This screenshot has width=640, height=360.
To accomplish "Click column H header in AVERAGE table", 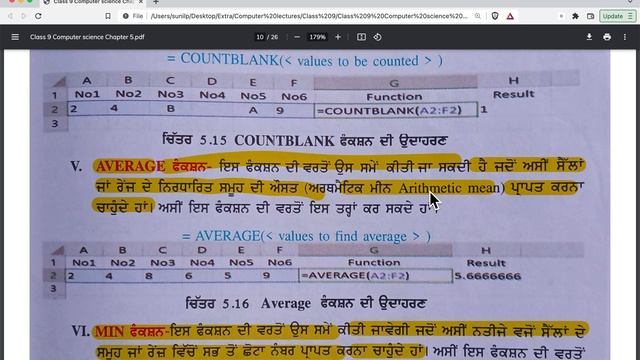I will 486,250.
